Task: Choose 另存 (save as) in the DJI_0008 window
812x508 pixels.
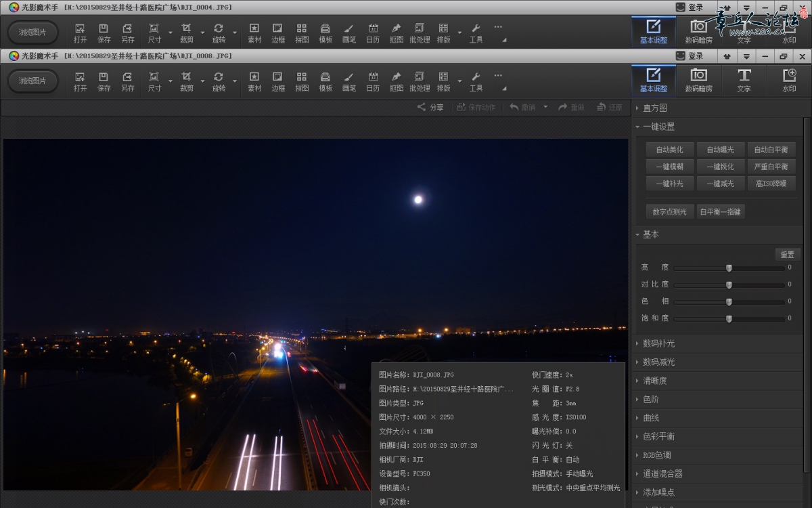Action: click(x=127, y=81)
